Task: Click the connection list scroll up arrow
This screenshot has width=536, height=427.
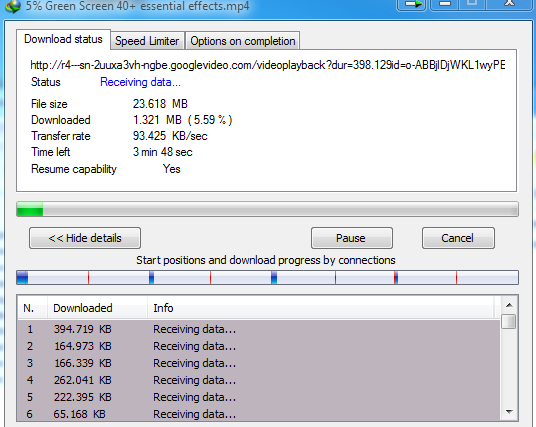Action: point(509,305)
